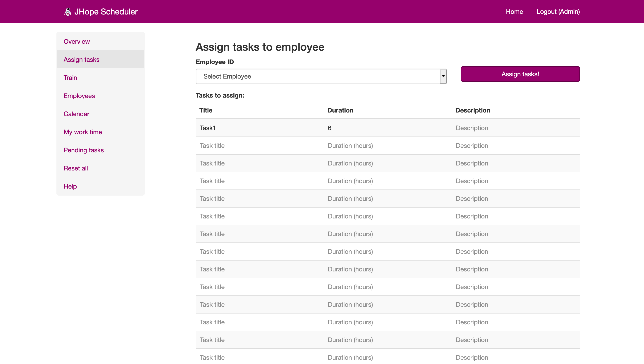The width and height of the screenshot is (644, 364).
Task: Click the Description column header
Action: 473,110
